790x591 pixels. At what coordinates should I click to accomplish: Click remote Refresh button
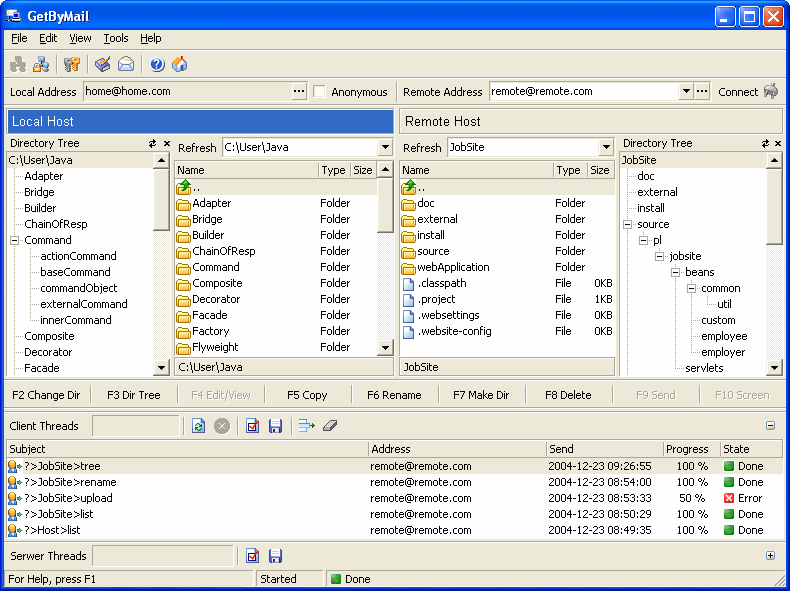coord(422,148)
